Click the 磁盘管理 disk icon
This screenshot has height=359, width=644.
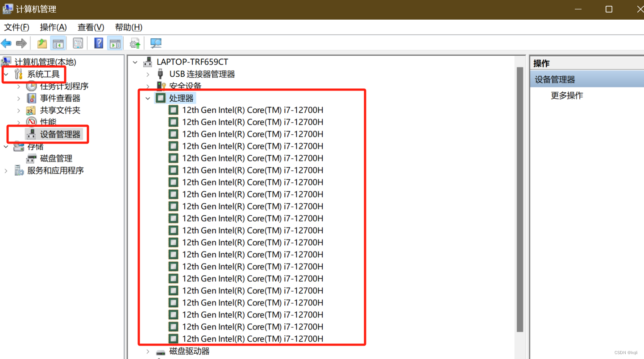pos(31,158)
